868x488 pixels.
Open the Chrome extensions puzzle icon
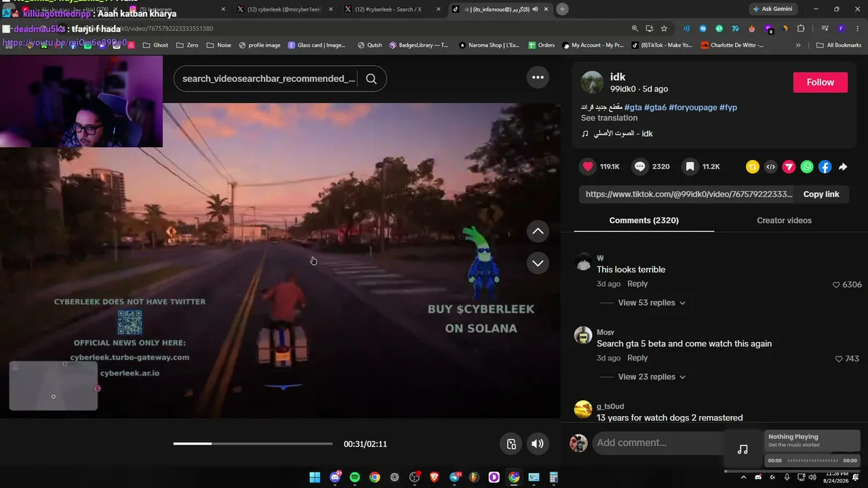(801, 28)
